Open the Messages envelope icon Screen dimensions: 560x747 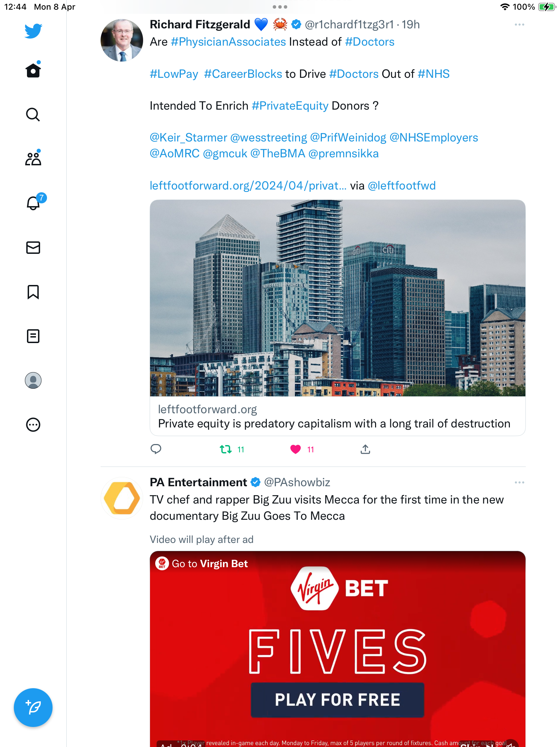(33, 248)
